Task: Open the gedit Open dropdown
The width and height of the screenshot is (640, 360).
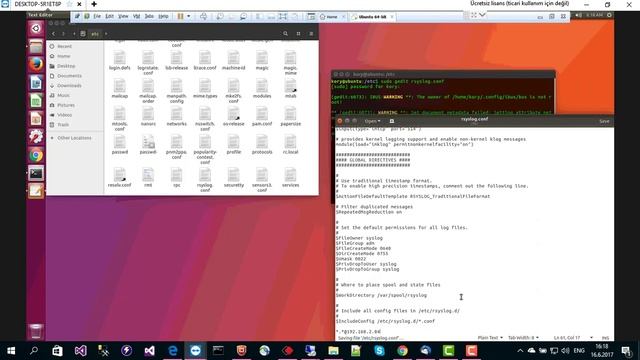Action: [x=372, y=121]
